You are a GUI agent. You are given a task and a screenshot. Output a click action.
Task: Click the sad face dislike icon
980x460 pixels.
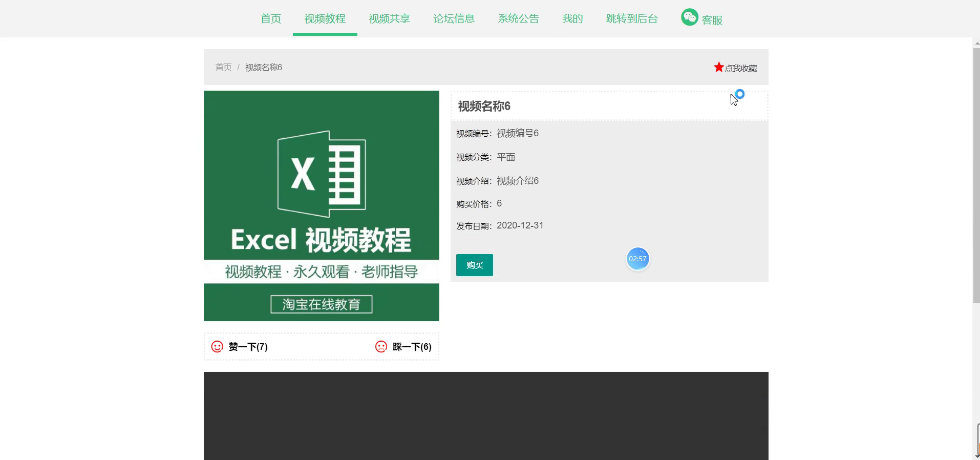pyautogui.click(x=381, y=347)
